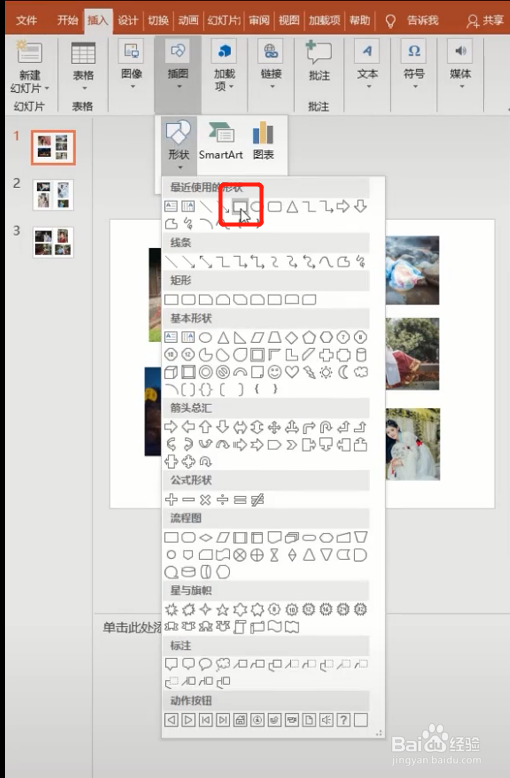Choose the smiley face shape

point(274,372)
